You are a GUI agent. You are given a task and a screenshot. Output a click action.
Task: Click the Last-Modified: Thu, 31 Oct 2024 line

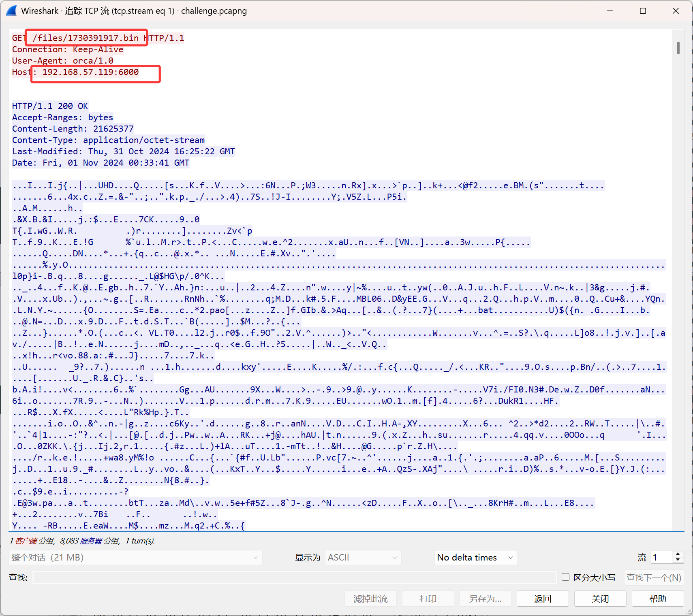click(x=124, y=151)
